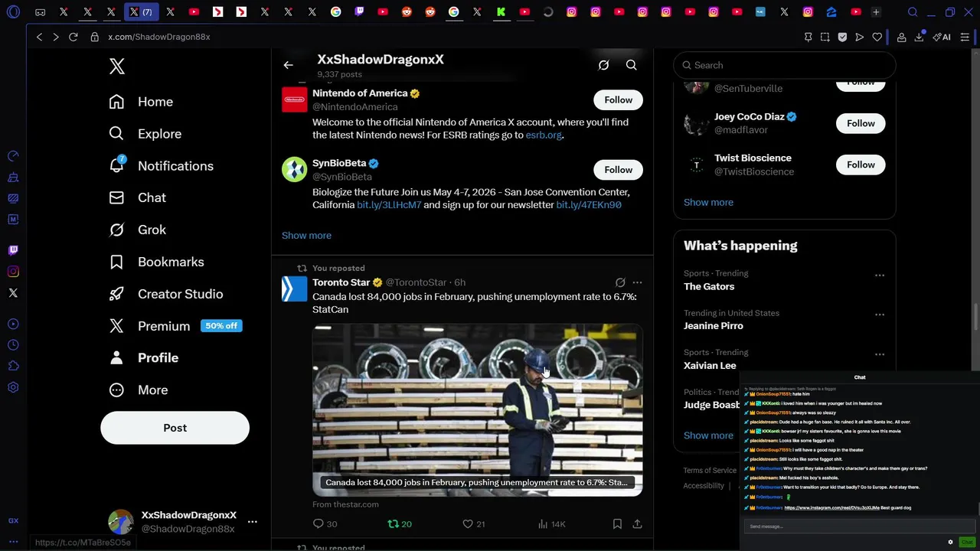Image resolution: width=980 pixels, height=551 pixels.
Task: Click the X search field
Action: click(784, 65)
